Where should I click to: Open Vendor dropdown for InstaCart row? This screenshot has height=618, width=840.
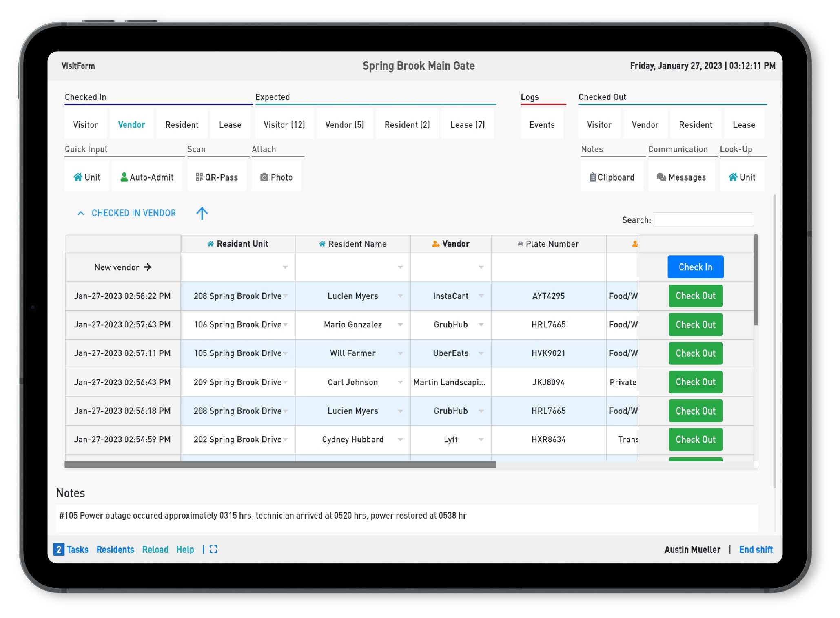point(481,296)
